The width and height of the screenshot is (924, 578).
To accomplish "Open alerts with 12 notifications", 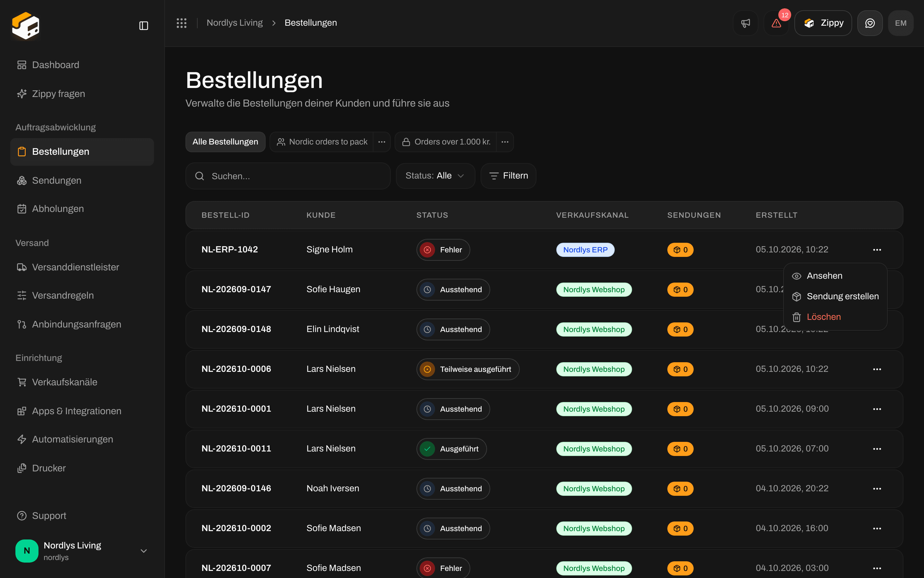I will (x=776, y=23).
